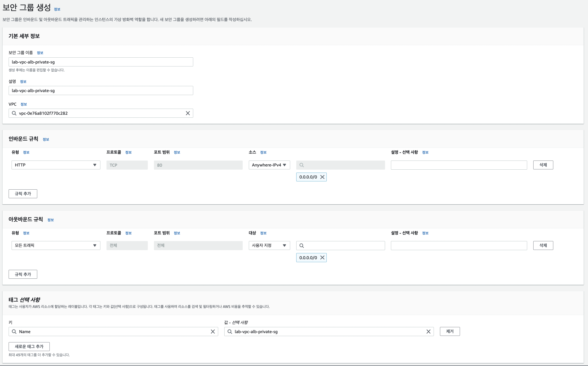Viewport: 588px width, 366px height.
Task: Click the security group name input field
Action: click(101, 62)
